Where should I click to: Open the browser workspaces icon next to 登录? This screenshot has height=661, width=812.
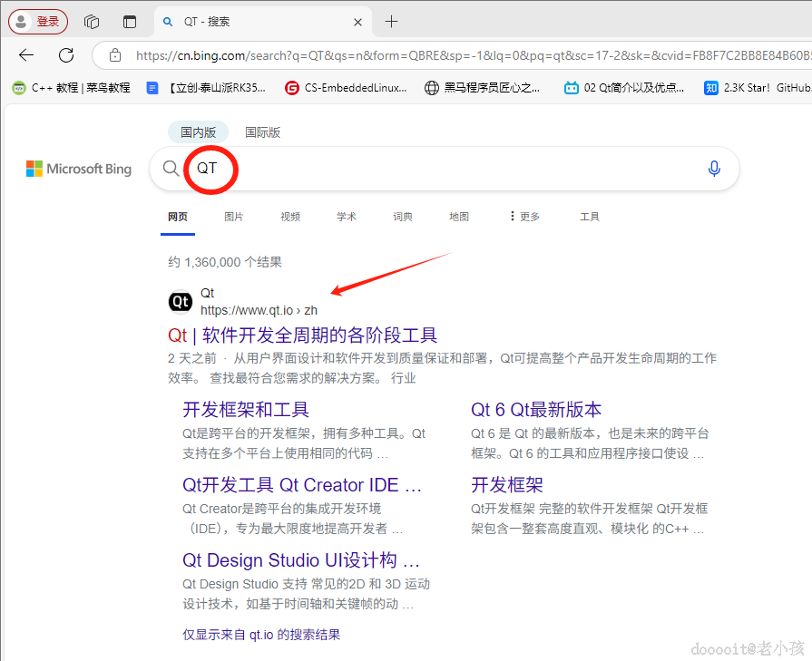[x=91, y=21]
